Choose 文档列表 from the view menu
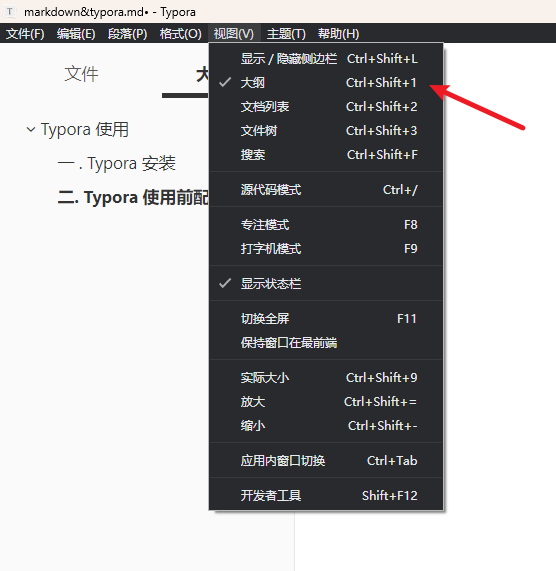Screen dimensions: 556x571 point(326,107)
